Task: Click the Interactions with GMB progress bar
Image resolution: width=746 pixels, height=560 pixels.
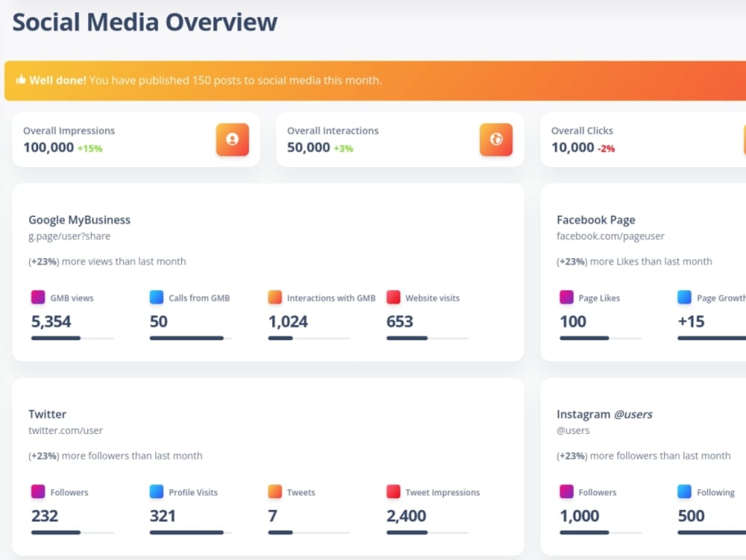Action: pos(310,339)
